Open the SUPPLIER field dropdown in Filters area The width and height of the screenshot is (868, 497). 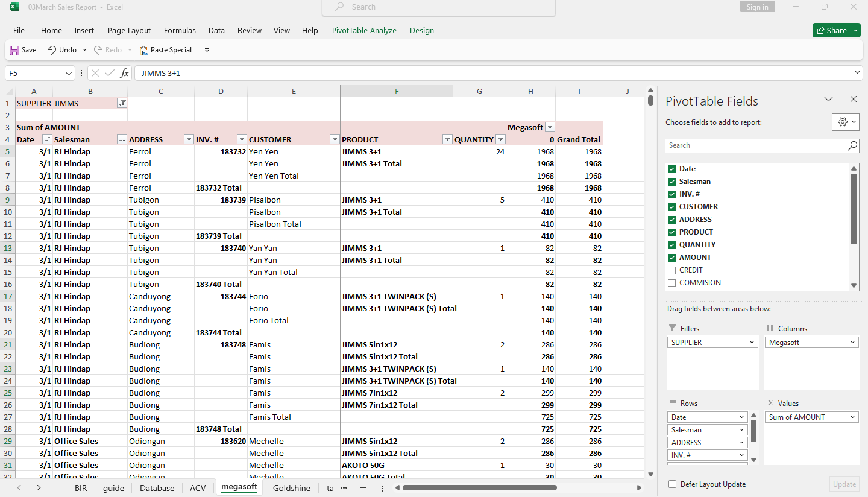752,343
